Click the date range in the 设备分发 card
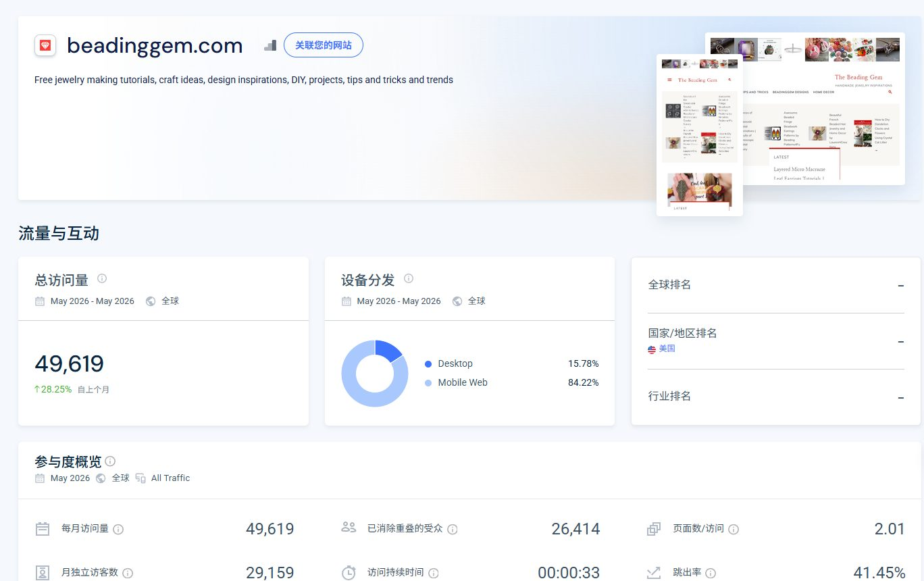Screen dimensions: 924x581 pyautogui.click(x=399, y=301)
